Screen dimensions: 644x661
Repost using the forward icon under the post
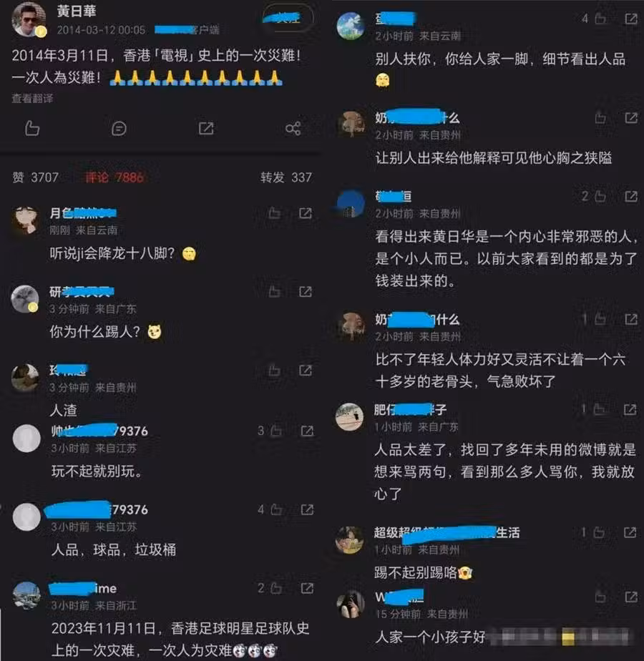point(206,128)
